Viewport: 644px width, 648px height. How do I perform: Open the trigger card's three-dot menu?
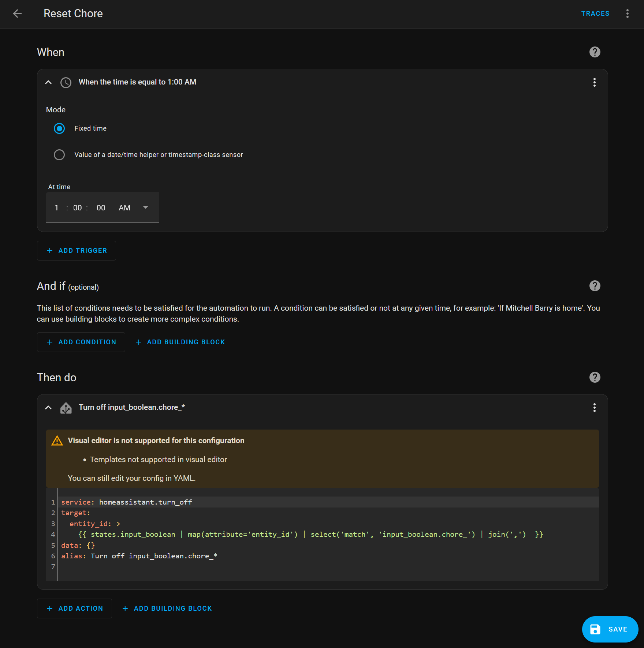tap(594, 82)
